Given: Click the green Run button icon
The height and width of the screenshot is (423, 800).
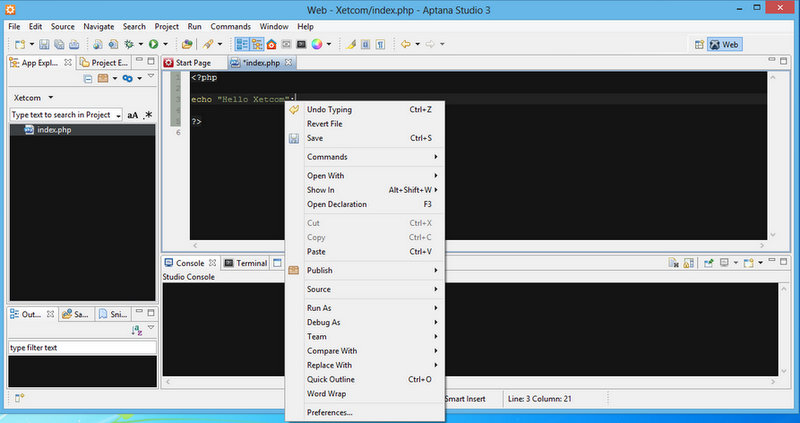Looking at the screenshot, I should (x=153, y=44).
